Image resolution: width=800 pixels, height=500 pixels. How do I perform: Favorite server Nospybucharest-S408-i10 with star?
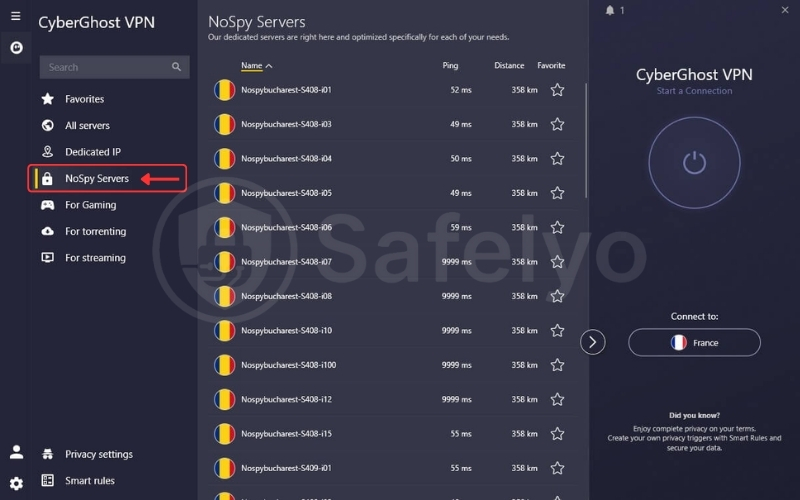557,331
